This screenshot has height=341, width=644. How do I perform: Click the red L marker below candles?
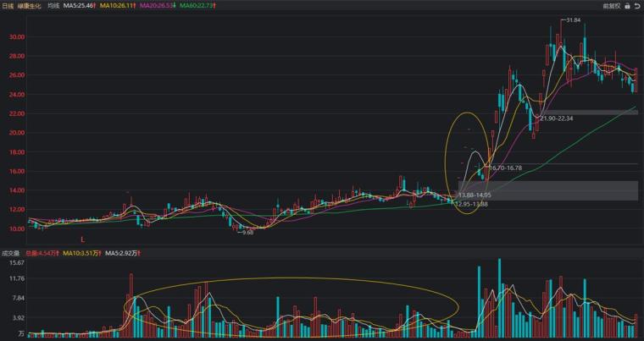tap(82, 239)
